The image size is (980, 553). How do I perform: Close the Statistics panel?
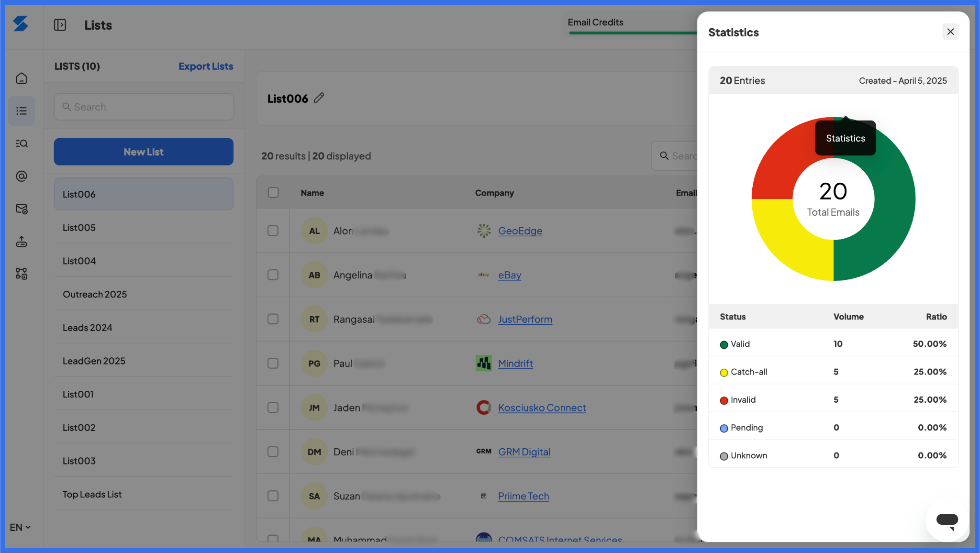950,32
